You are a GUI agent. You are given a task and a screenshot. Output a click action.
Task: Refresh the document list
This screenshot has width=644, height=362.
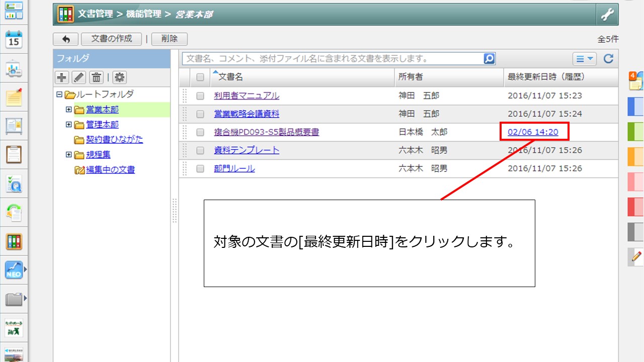(x=608, y=59)
